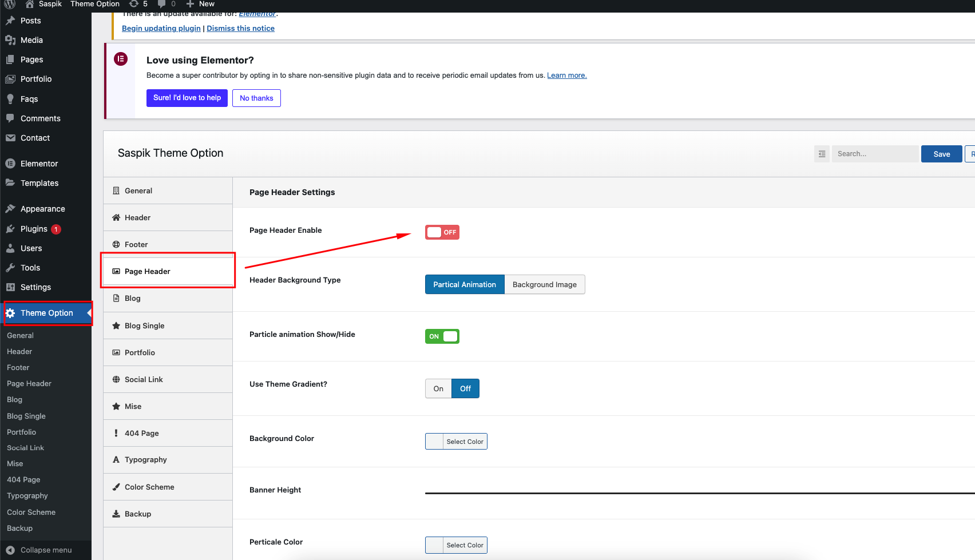Open Background Color Select Color picker
Screen dimensions: 975x560
[456, 442]
